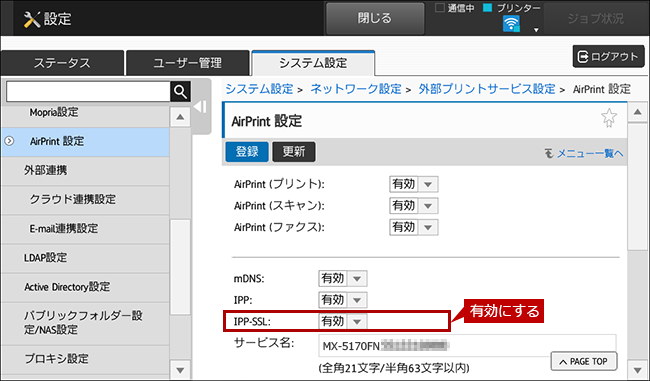
Task: Click the sidebar scroll down arrow
Action: click(x=180, y=370)
